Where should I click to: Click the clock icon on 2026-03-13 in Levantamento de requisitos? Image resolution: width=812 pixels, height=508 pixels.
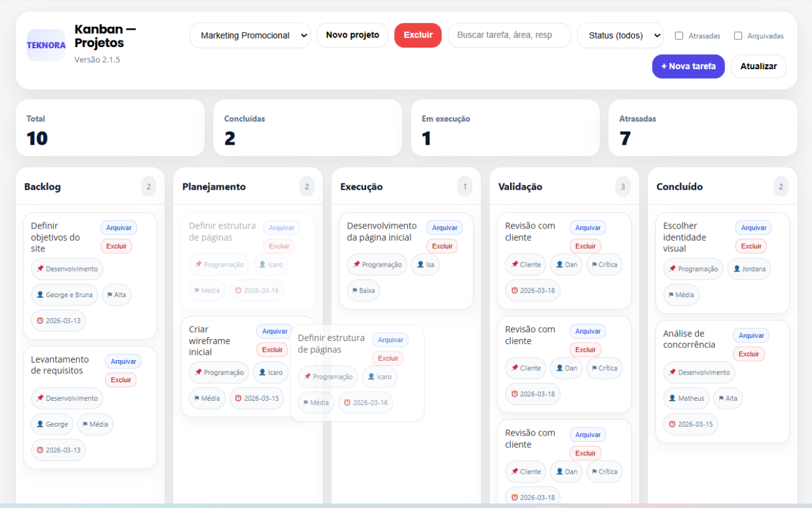[41, 450]
